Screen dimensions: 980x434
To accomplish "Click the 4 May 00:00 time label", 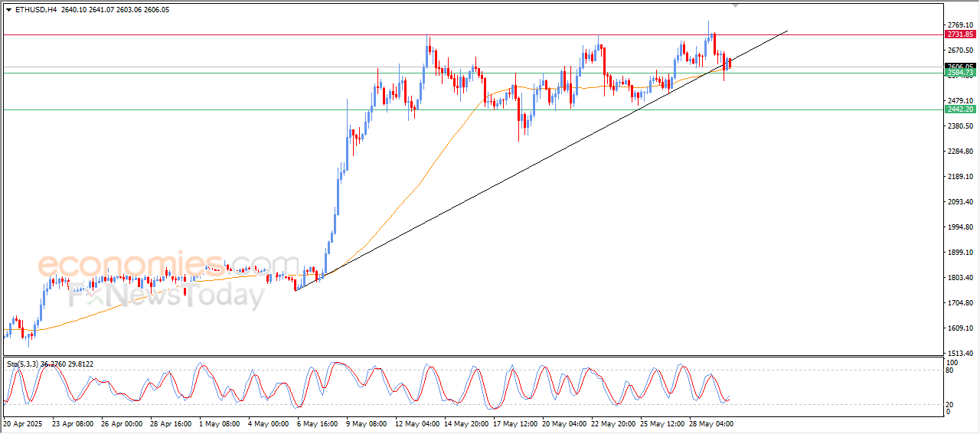I will pyautogui.click(x=269, y=423).
